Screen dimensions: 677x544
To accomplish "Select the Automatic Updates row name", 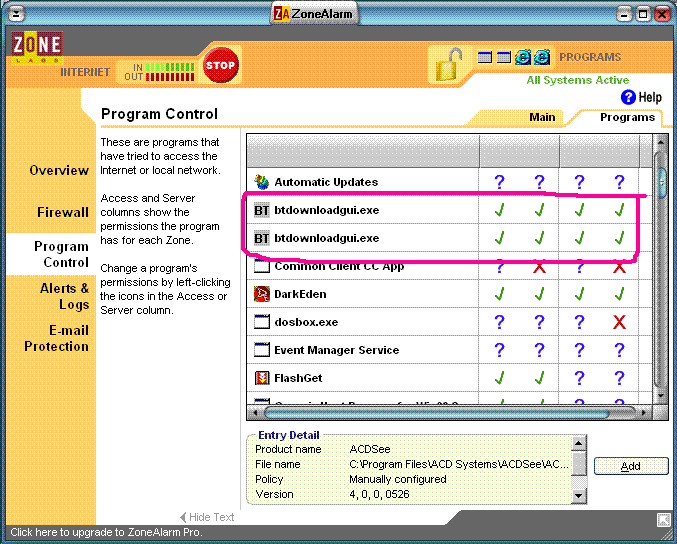I will pos(326,182).
